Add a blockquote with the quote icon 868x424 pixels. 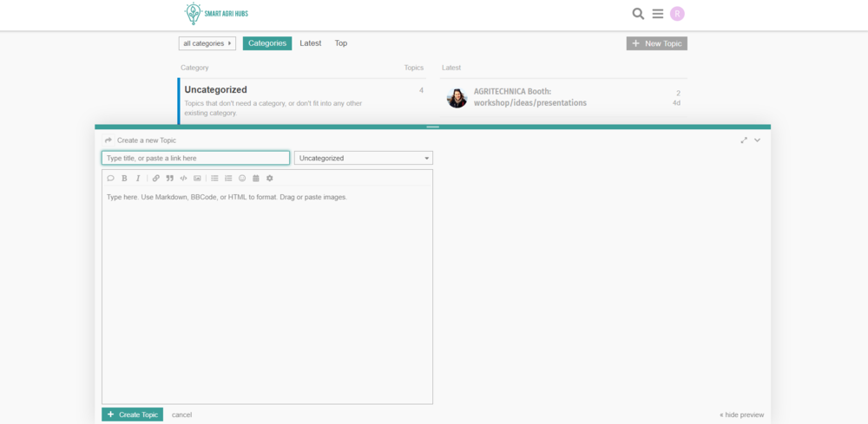click(x=170, y=178)
